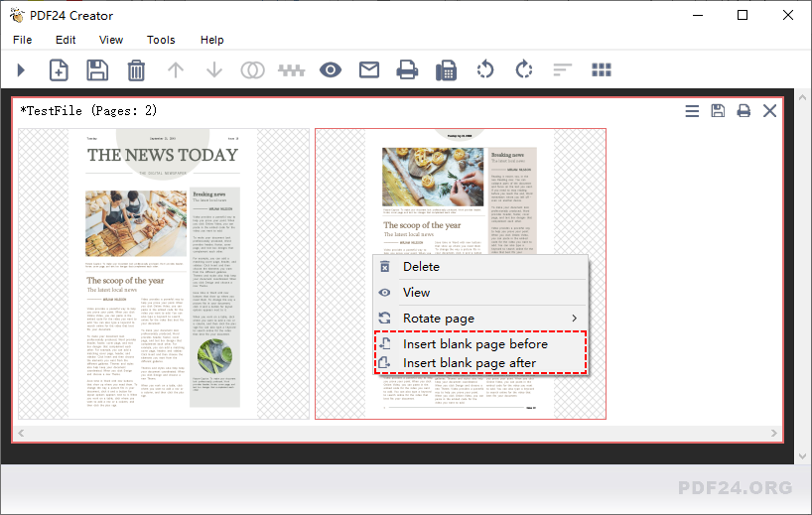Click vertical scrollbar down arrow
This screenshot has height=515, width=812.
[x=802, y=456]
